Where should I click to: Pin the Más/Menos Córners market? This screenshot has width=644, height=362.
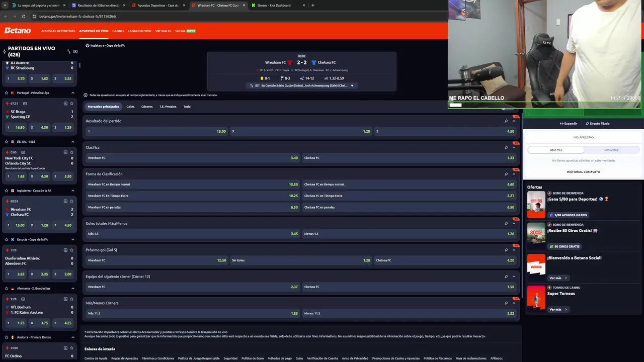[506, 303]
